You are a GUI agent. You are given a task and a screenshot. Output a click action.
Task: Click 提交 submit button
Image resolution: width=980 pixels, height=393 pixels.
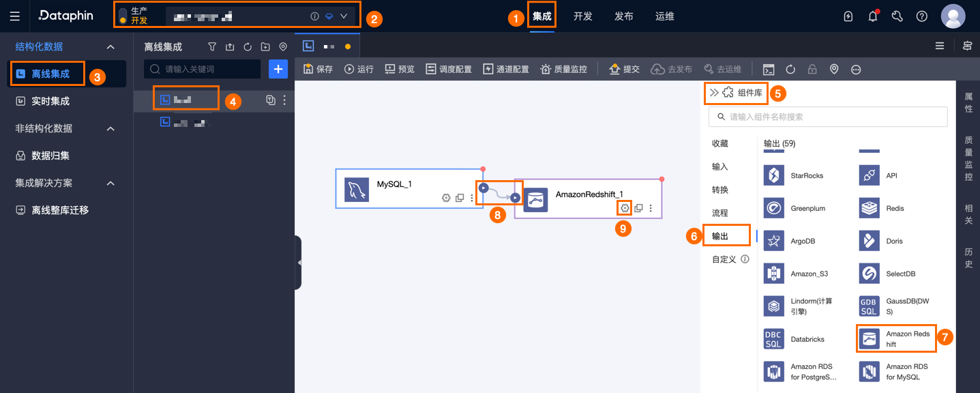[624, 69]
